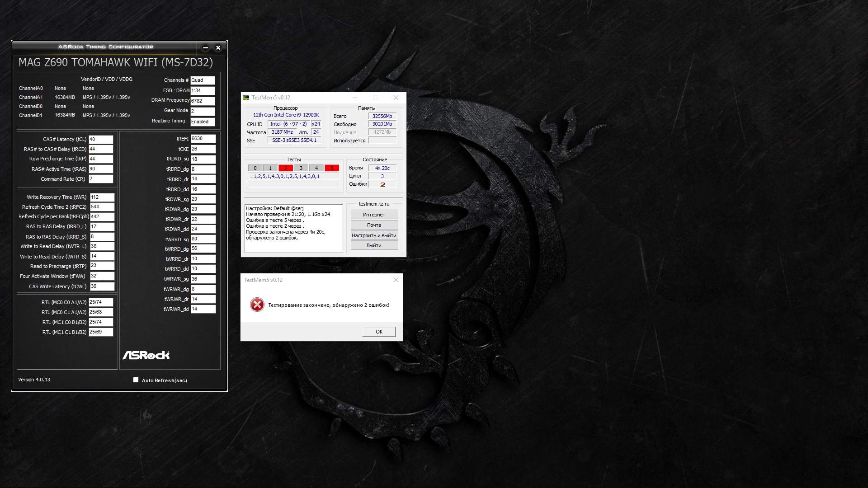The image size is (868, 488).
Task: Click the Интернет button
Action: point(374,215)
